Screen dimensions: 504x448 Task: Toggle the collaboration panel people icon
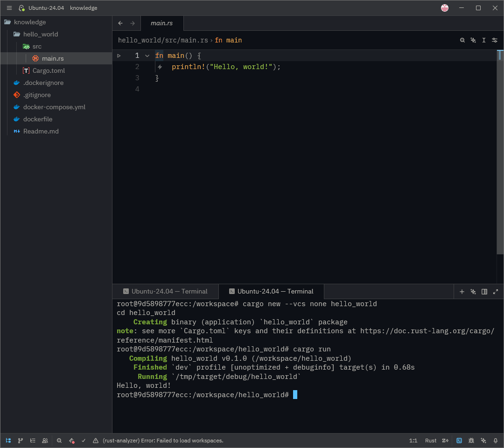[45, 441]
